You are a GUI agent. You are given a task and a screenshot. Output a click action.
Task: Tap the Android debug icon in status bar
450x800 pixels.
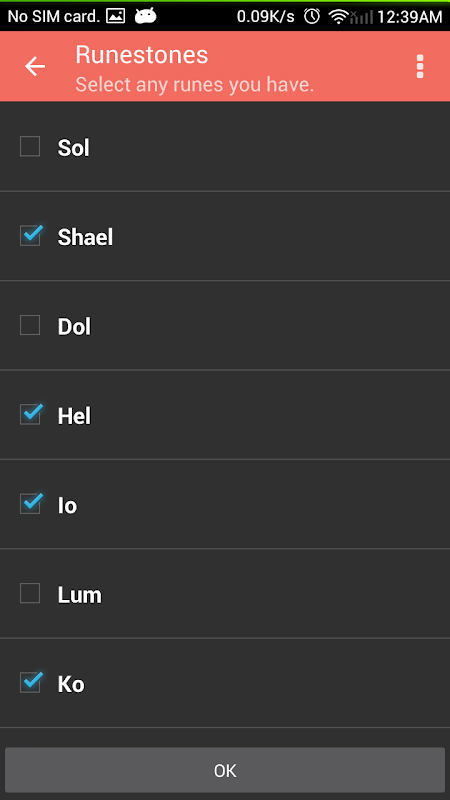pos(145,16)
